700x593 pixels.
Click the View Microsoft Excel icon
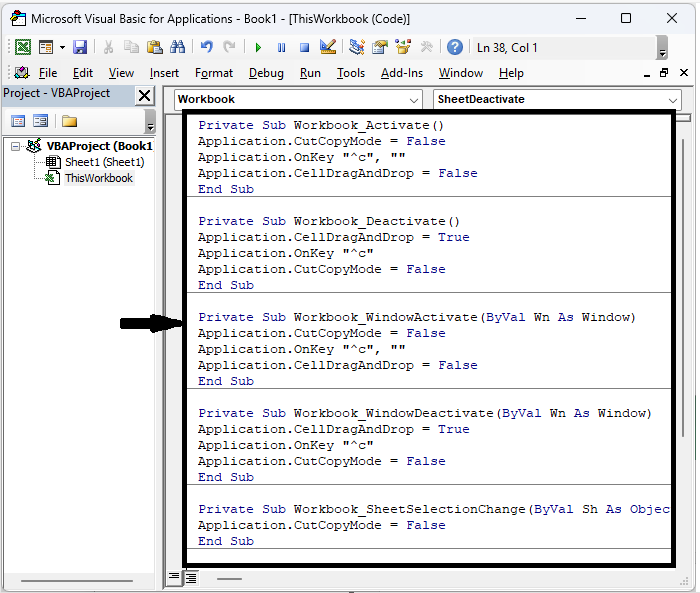pos(22,47)
